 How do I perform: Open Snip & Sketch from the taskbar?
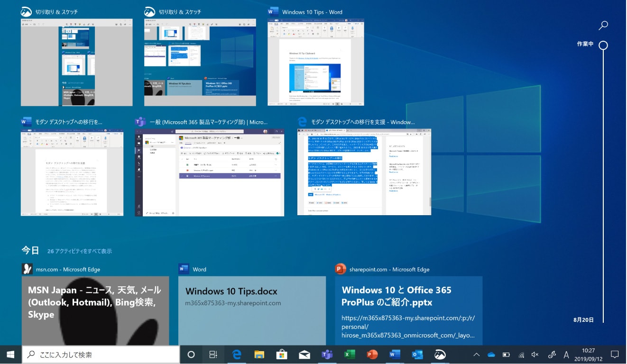(440, 355)
